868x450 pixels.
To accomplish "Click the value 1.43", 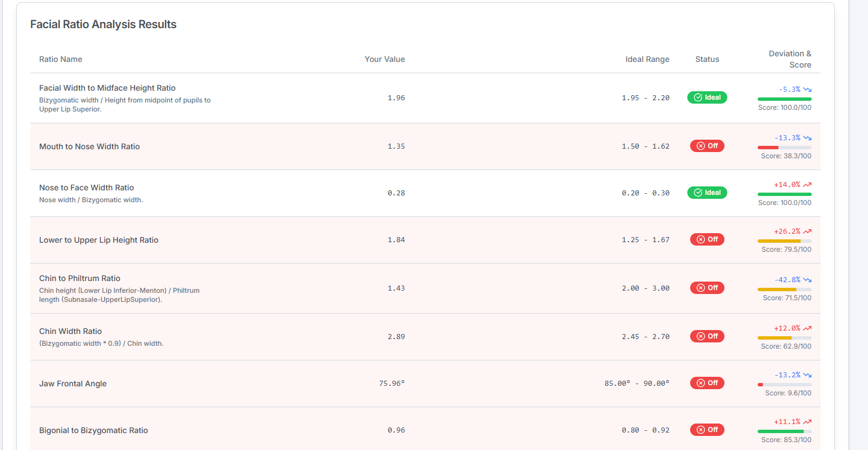I will (396, 288).
